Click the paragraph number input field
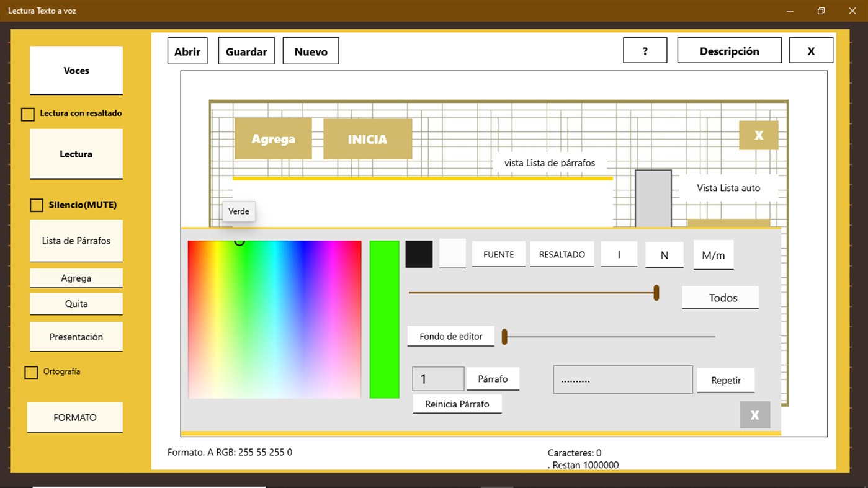Viewport: 868px width, 488px height. pyautogui.click(x=437, y=378)
